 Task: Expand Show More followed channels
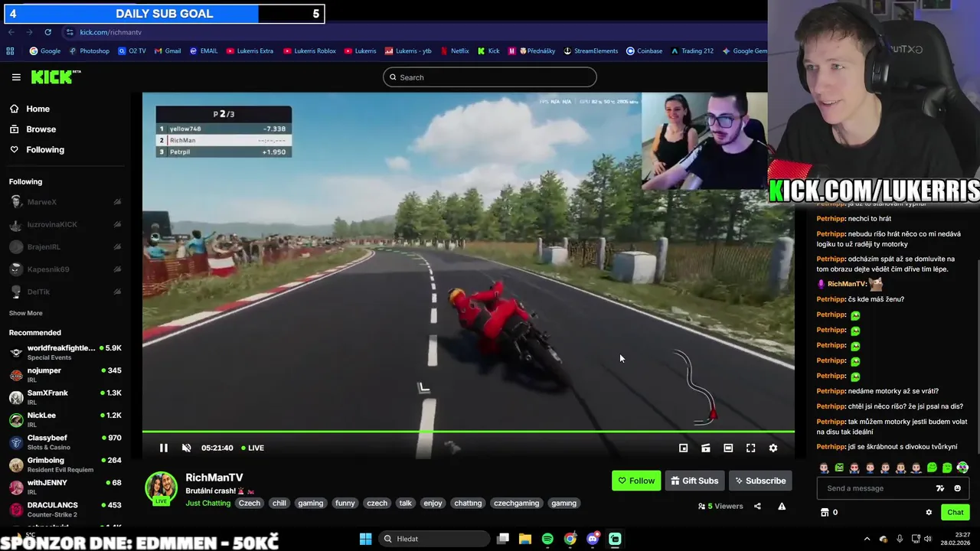pos(25,313)
